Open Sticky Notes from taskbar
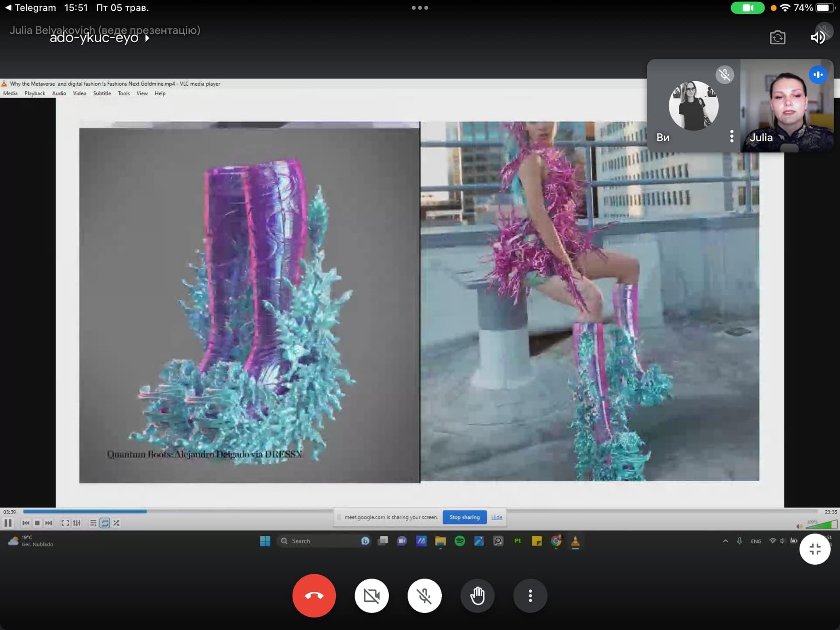The width and height of the screenshot is (840, 630). click(x=537, y=541)
